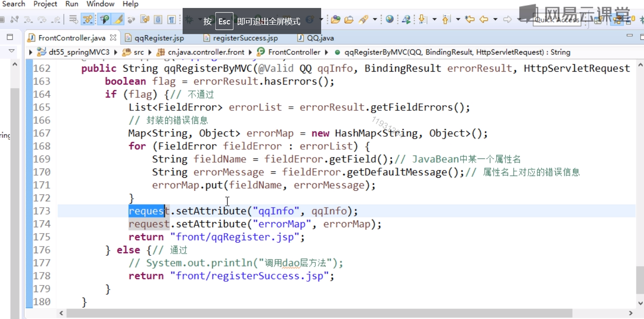Toggle Mark Occurrences highlighter

pos(118,19)
